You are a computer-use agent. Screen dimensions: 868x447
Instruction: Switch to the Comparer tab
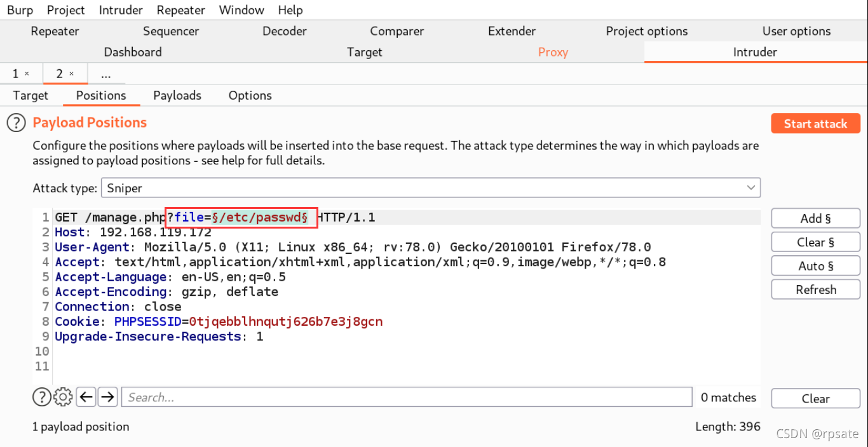397,31
